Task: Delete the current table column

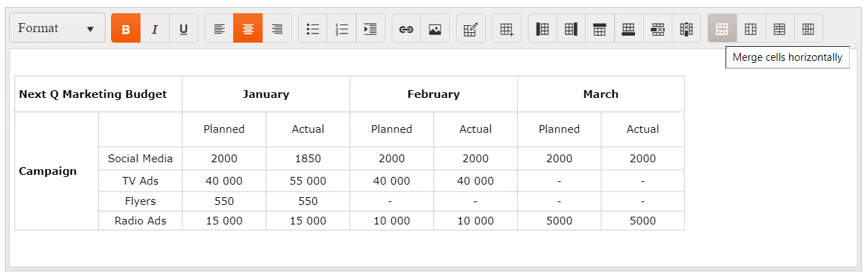Action: (x=686, y=29)
